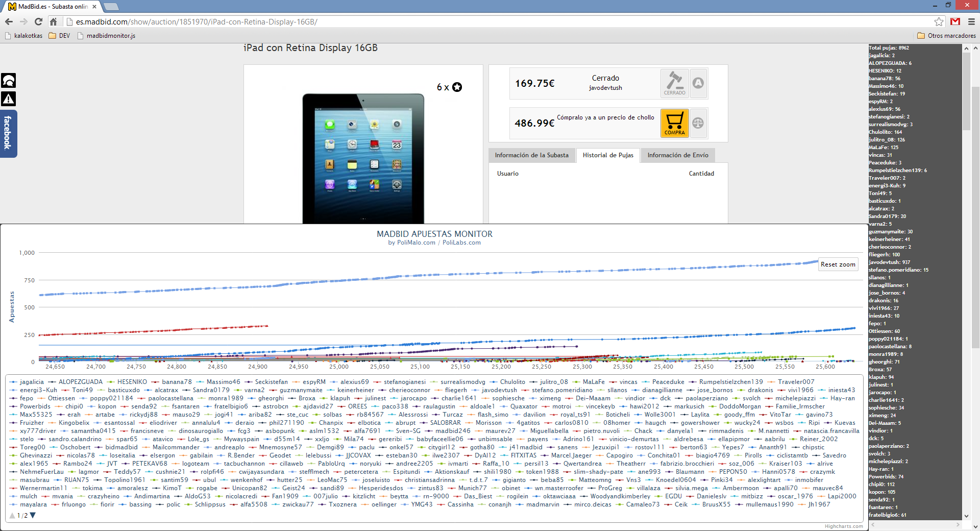The image size is (980, 531).
Task: Click the page vertical scrollbar thumb
Action: tap(975, 218)
